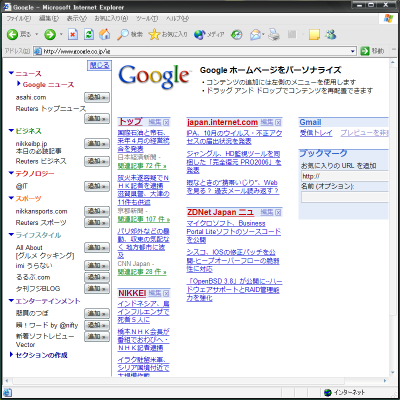Image resolution: width=400 pixels, height=400 pixels.
Task: Add imi うらない with its 追加 button
Action: [97, 266]
